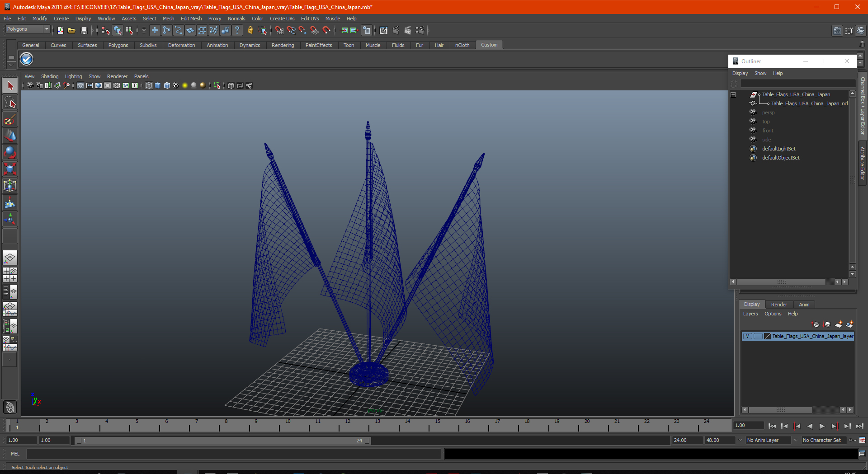Go to start of playback range
The image size is (868, 474).
pyautogui.click(x=772, y=426)
